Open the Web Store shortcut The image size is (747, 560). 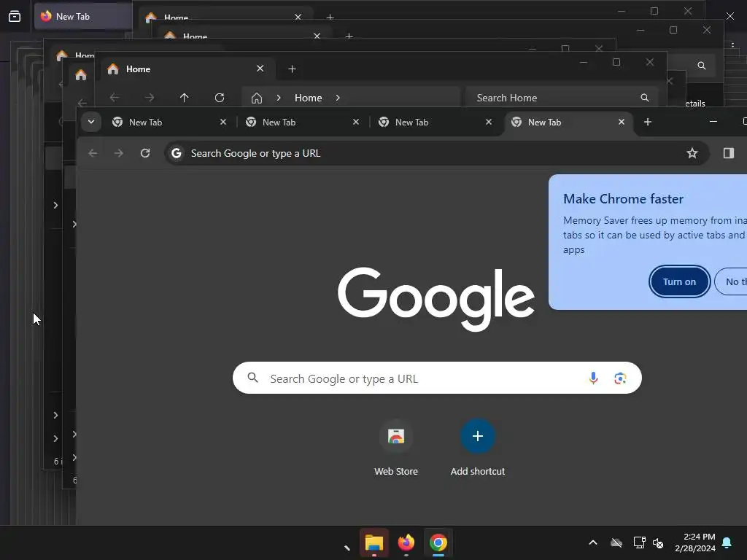396,448
